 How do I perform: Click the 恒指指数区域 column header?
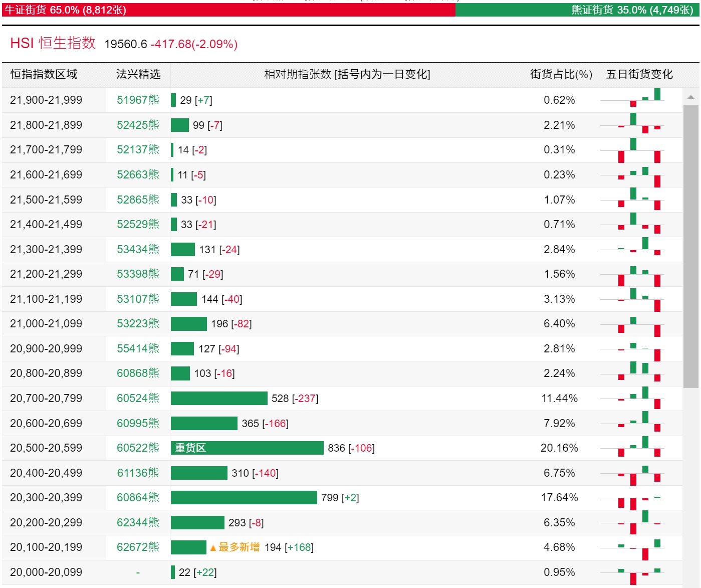44,74
